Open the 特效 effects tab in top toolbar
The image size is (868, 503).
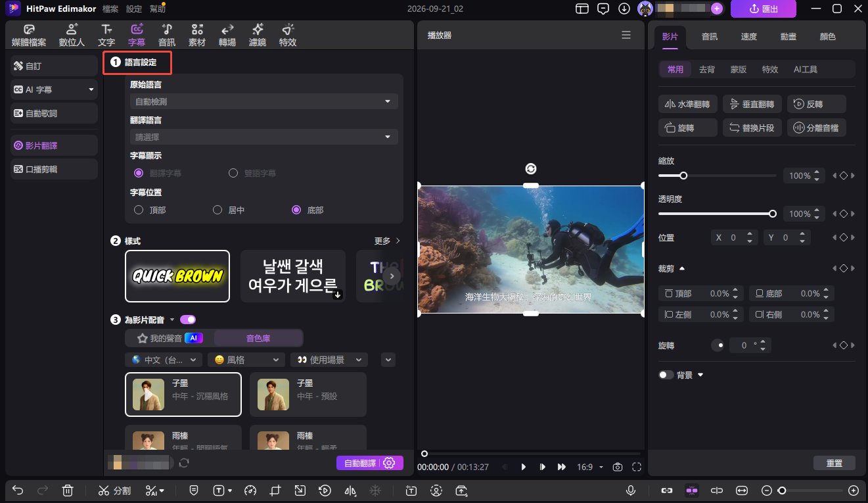tap(288, 36)
